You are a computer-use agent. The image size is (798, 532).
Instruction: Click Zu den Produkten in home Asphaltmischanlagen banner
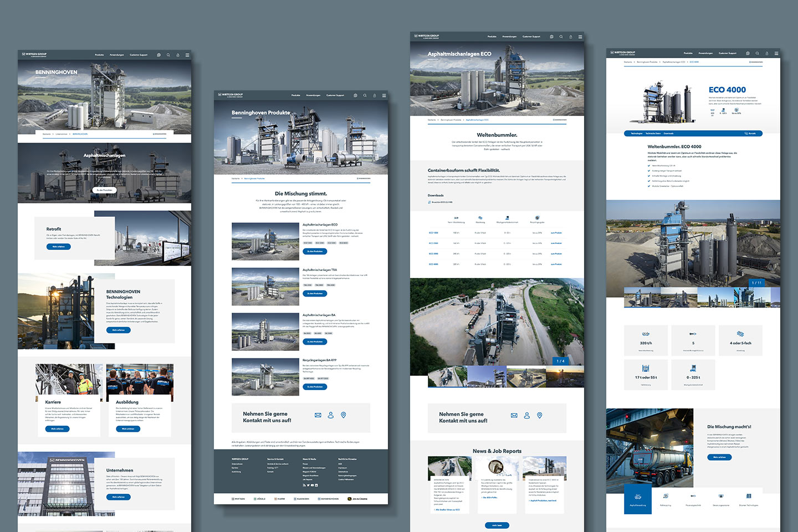pos(104,190)
